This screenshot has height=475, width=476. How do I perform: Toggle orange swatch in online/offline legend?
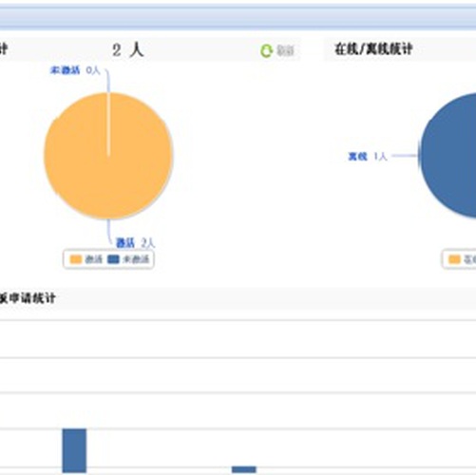click(x=454, y=259)
